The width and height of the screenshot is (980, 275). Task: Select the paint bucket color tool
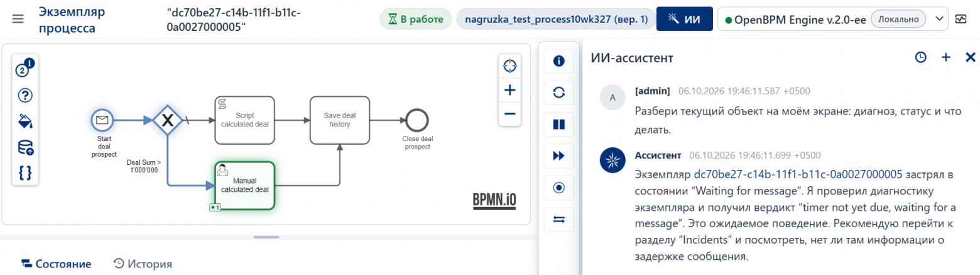[26, 121]
